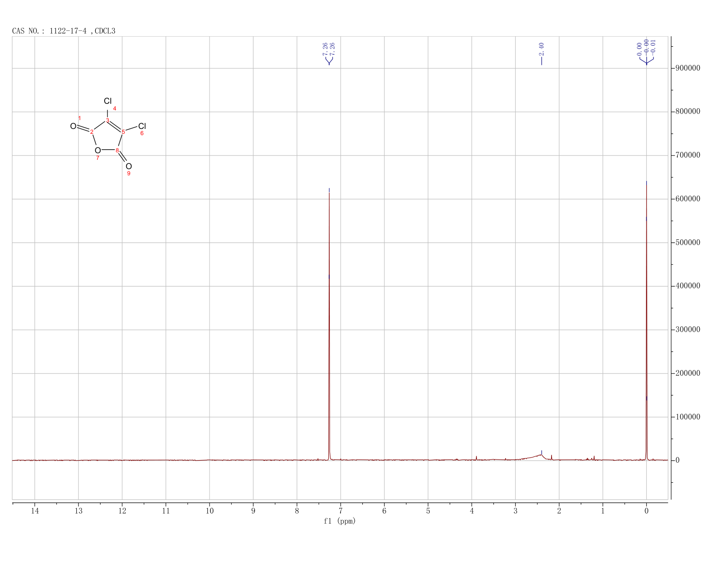Viewport: 728px width, 563px height.
Task: Click the 800000 intensity axis label
Action: (687, 112)
